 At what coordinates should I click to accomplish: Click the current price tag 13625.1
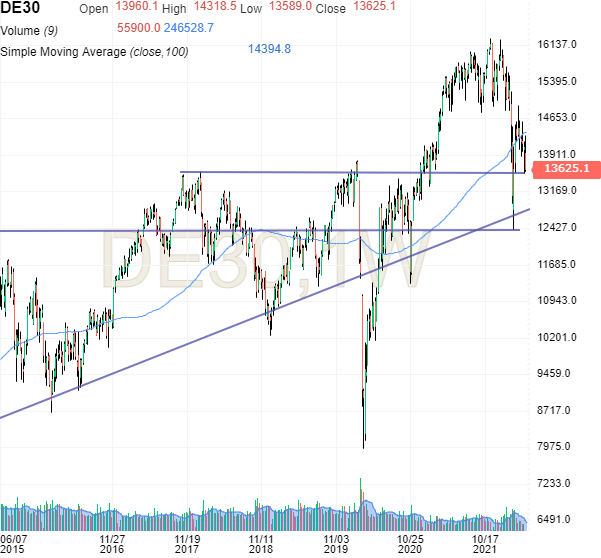pos(565,169)
